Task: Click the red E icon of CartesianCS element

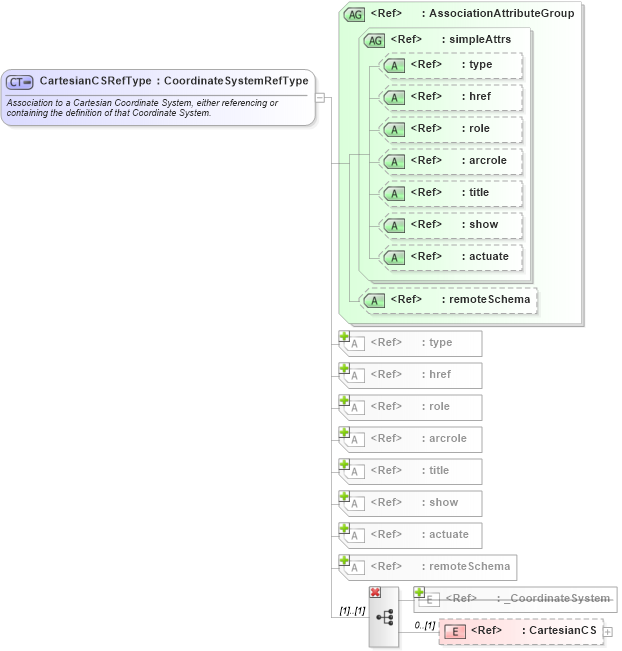Action: (455, 631)
